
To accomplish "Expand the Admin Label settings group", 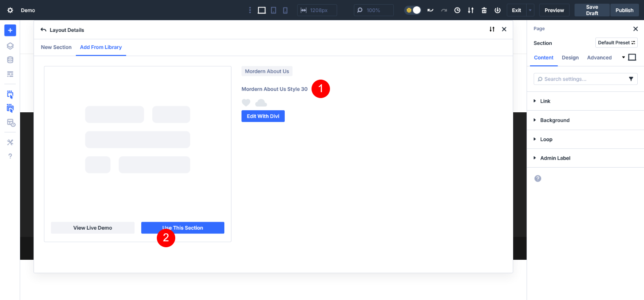I will [585, 158].
